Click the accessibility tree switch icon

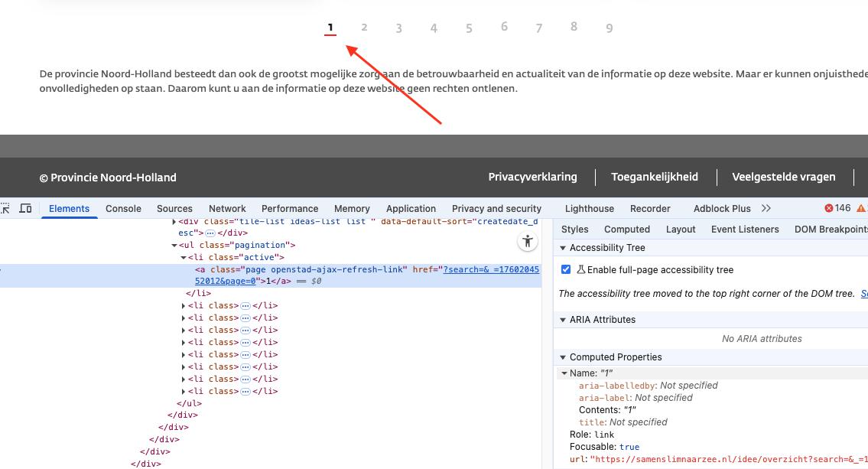point(527,242)
